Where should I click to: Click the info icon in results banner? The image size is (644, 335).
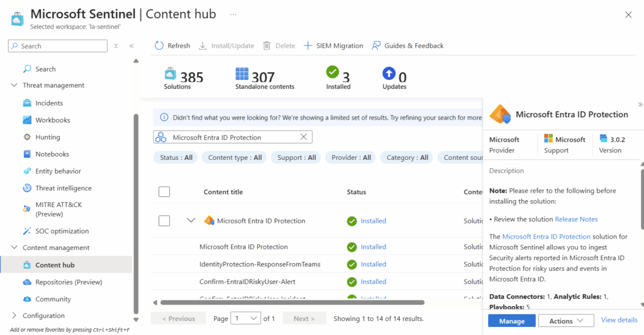tap(164, 118)
